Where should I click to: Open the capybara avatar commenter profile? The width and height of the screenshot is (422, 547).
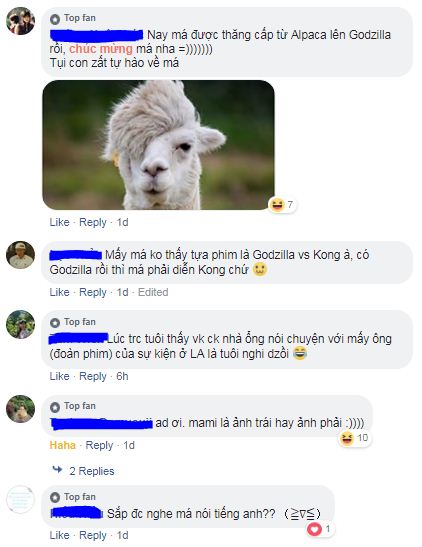point(20,409)
